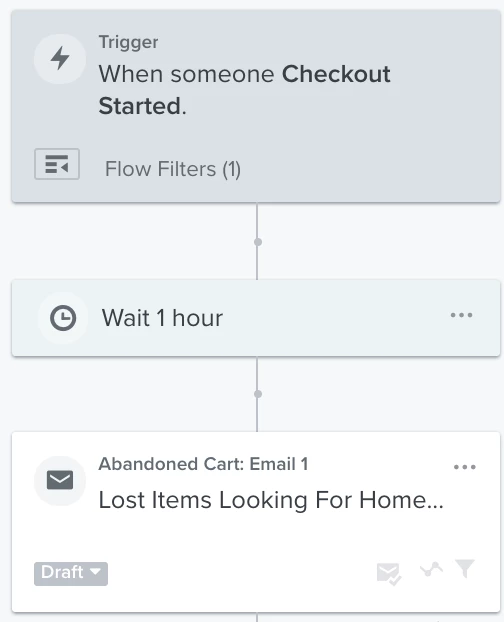This screenshot has width=504, height=622.
Task: Click the Trigger heading text
Action: coord(128,42)
